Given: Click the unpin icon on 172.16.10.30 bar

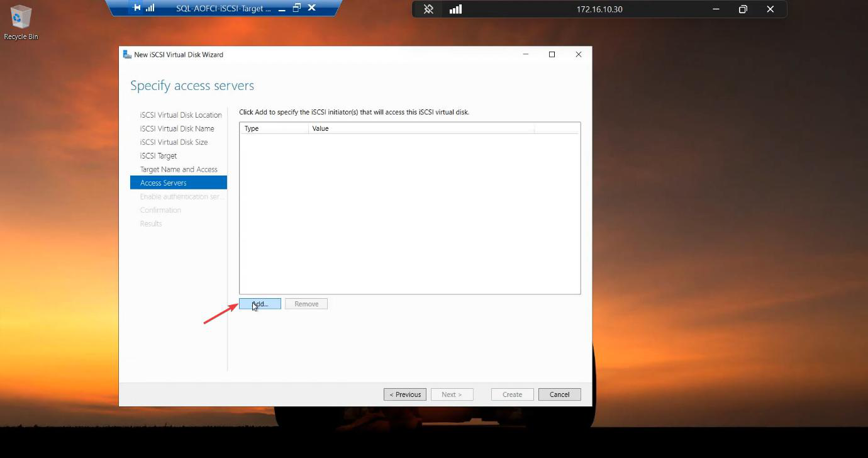Looking at the screenshot, I should click(428, 9).
